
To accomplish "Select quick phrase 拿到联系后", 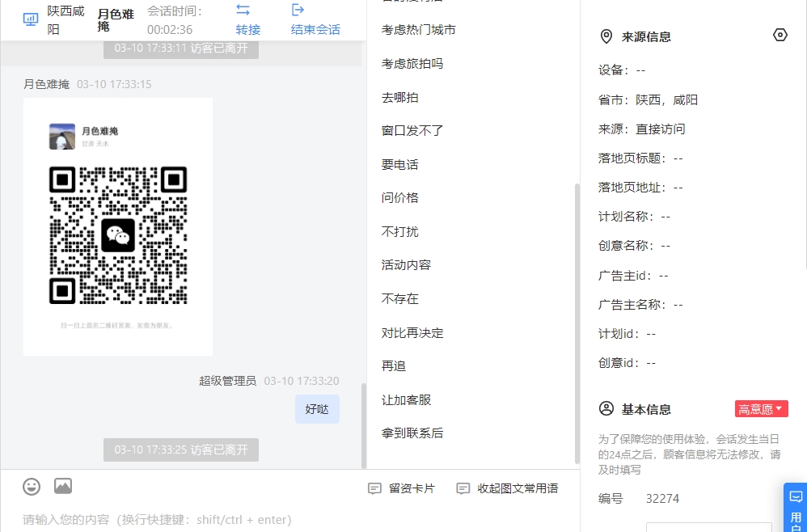I will coord(412,433).
